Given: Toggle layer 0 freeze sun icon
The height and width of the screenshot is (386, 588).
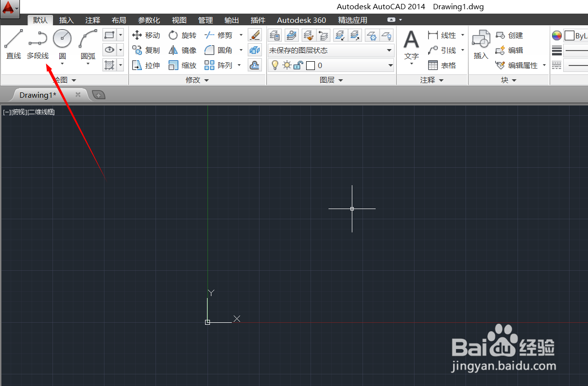Looking at the screenshot, I should [x=287, y=65].
